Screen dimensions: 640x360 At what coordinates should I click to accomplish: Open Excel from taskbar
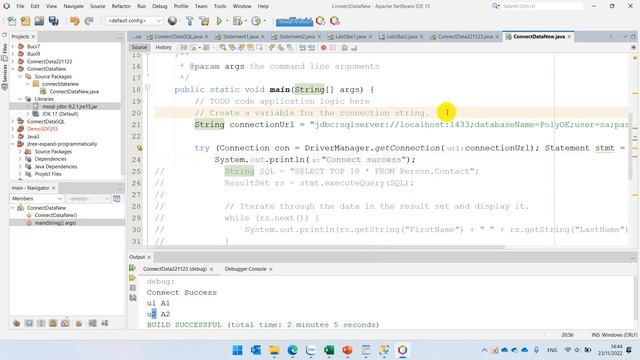coord(329,350)
